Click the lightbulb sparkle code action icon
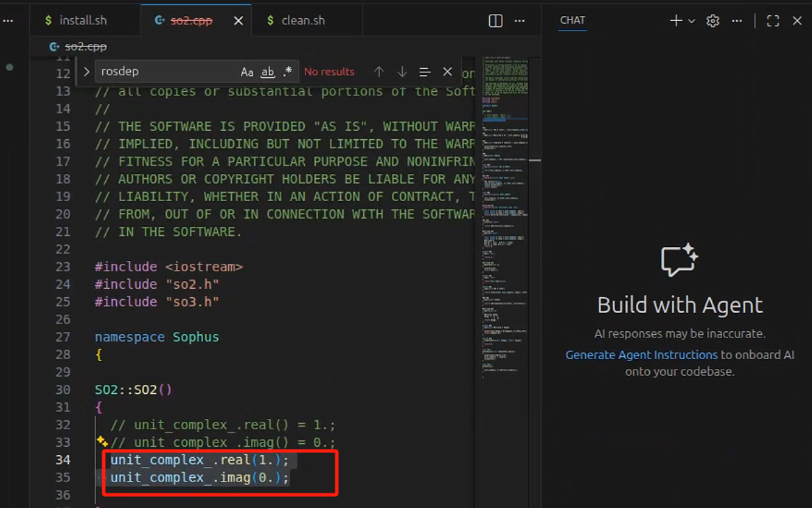The height and width of the screenshot is (508, 812). pos(102,441)
